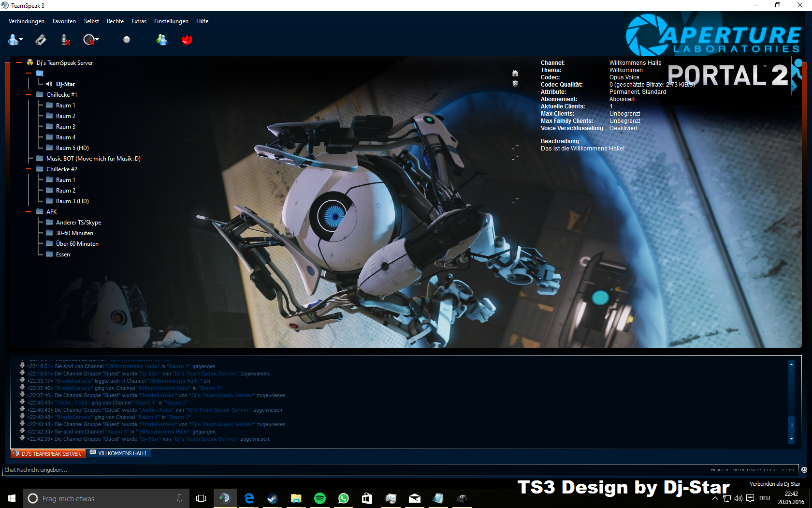Open dropdown arrow beside user-globe toolbar icon
The height and width of the screenshot is (508, 812).
pyautogui.click(x=21, y=40)
